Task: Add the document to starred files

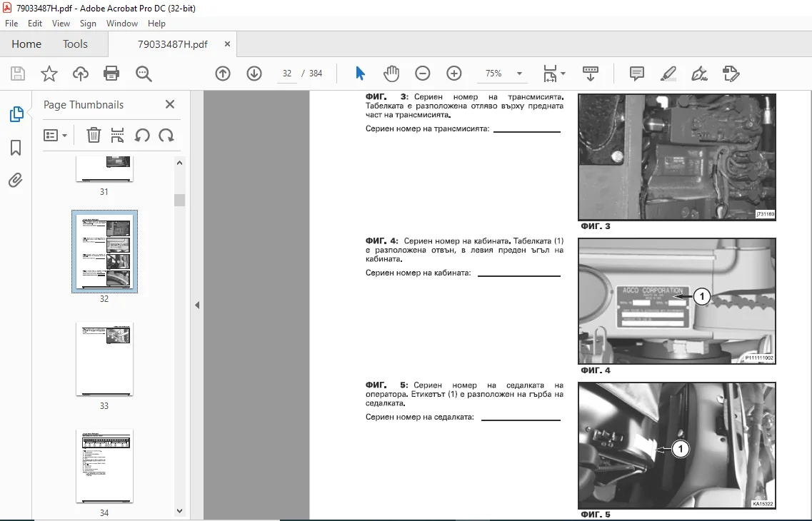Action: point(49,74)
